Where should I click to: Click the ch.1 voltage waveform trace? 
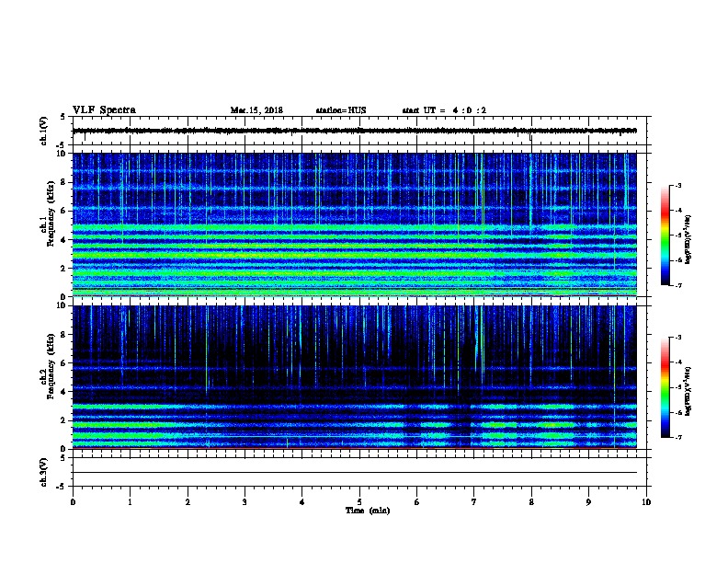pos(355,131)
